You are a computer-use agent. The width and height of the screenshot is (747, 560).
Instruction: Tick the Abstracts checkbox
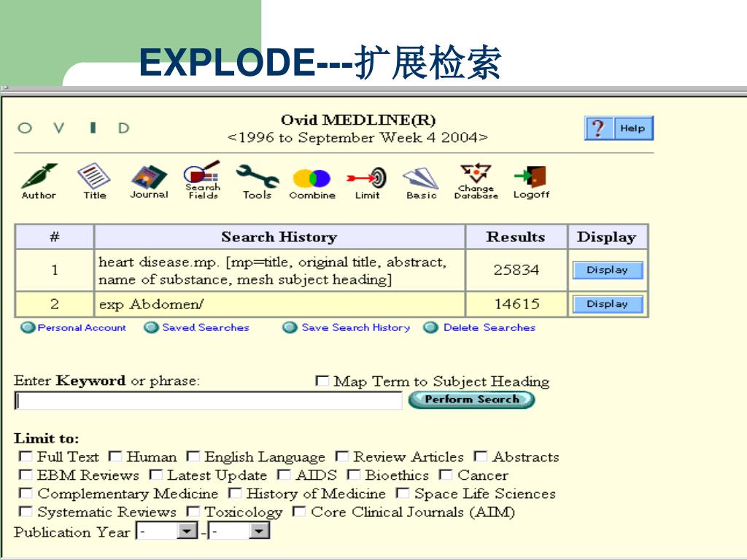pyautogui.click(x=480, y=456)
